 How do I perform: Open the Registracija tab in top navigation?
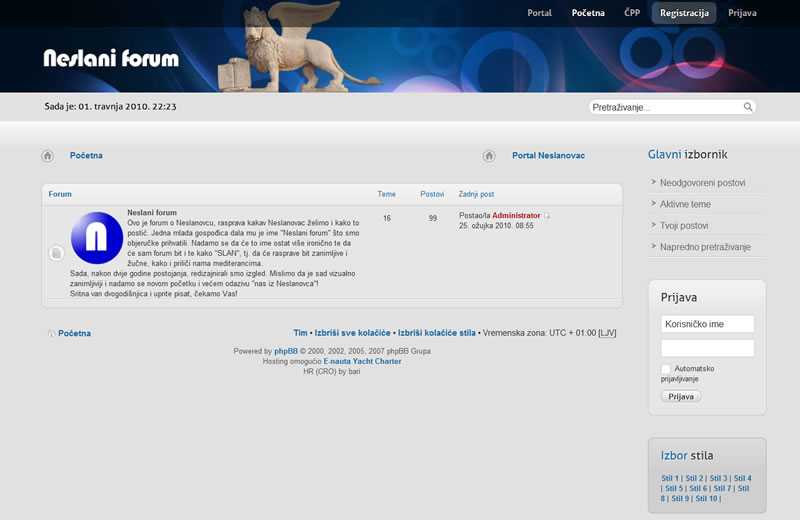coord(684,13)
